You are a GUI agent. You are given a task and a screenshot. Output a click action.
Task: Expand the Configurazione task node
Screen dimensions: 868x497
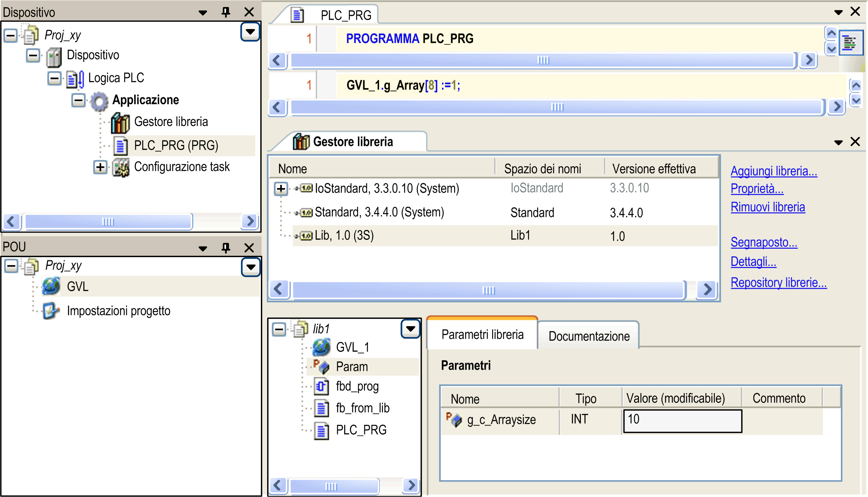pos(100,167)
